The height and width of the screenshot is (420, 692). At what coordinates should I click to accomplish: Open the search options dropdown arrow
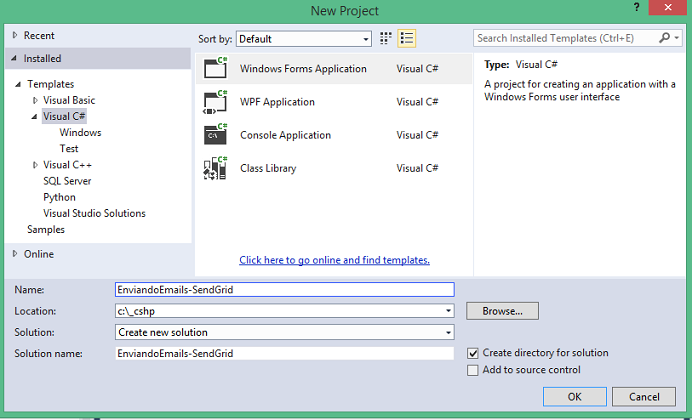pos(677,38)
